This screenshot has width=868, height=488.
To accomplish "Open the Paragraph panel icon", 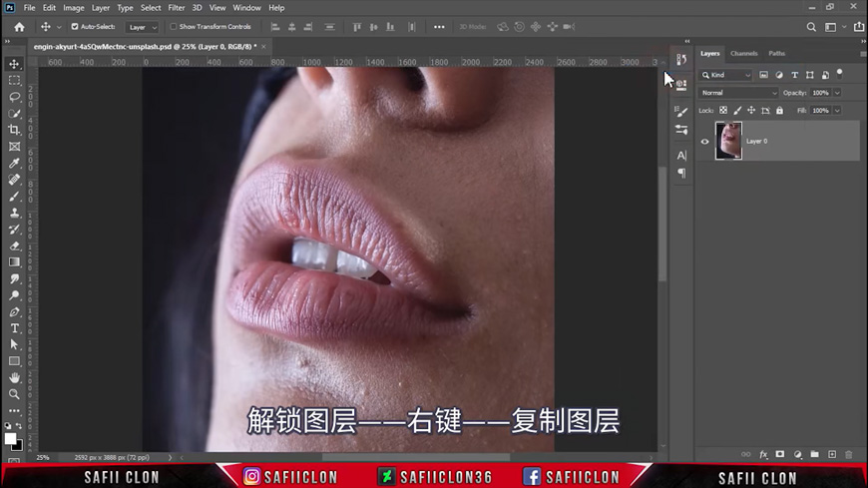I will tap(681, 174).
